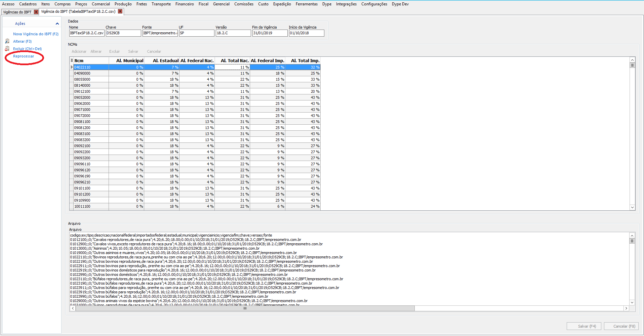Click Salvar in the NCMs toolbar
This screenshot has height=336, width=644.
point(133,51)
